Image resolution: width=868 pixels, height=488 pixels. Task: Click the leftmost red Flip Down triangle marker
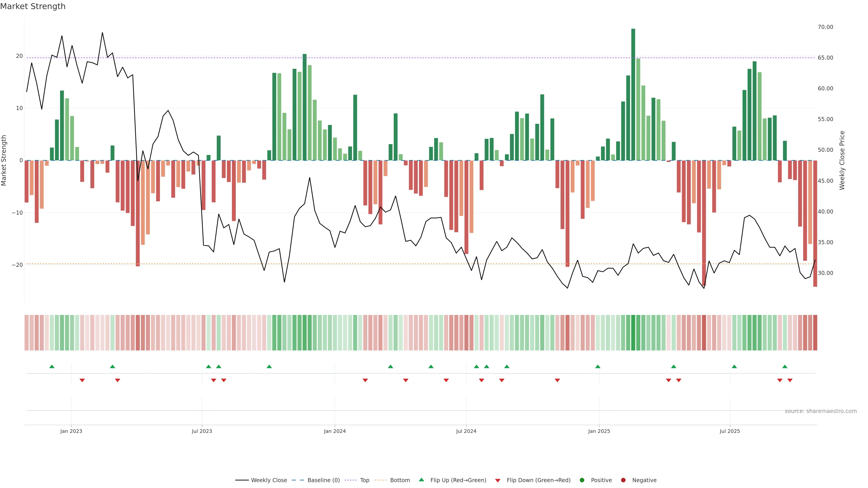82,380
